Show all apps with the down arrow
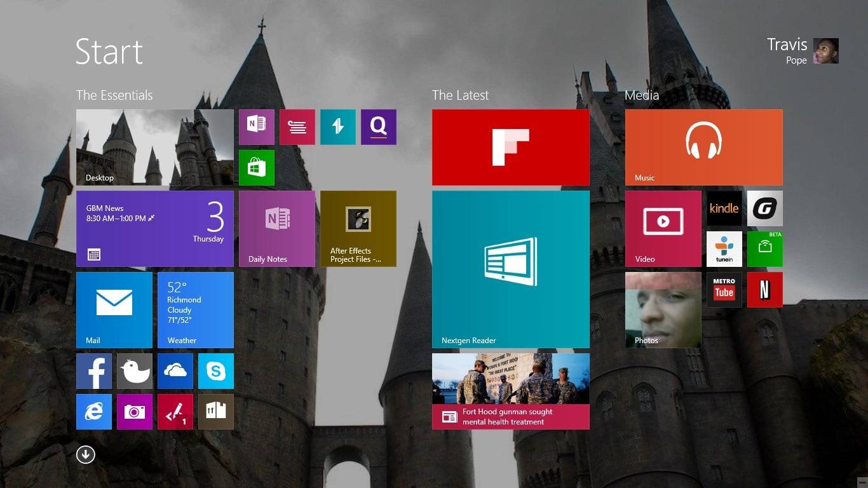The width and height of the screenshot is (868, 488). click(x=86, y=454)
